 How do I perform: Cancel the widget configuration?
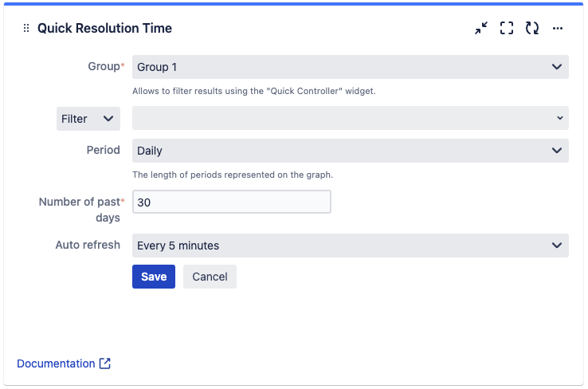point(210,277)
